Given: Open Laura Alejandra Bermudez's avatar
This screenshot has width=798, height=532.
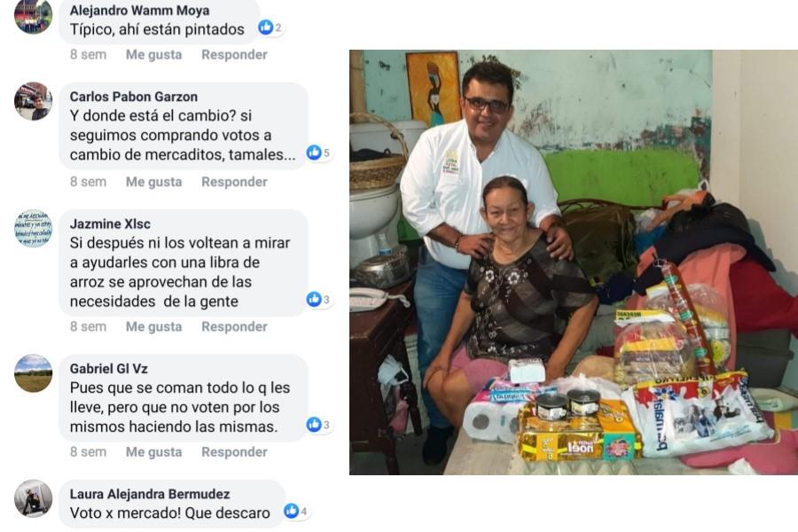Looking at the screenshot, I should [33, 498].
